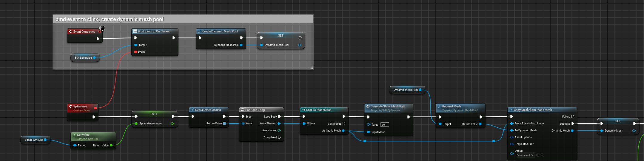The width and height of the screenshot is (644, 161).
Task: Click the Event Construct node's delegate pin
Action: 99,32
